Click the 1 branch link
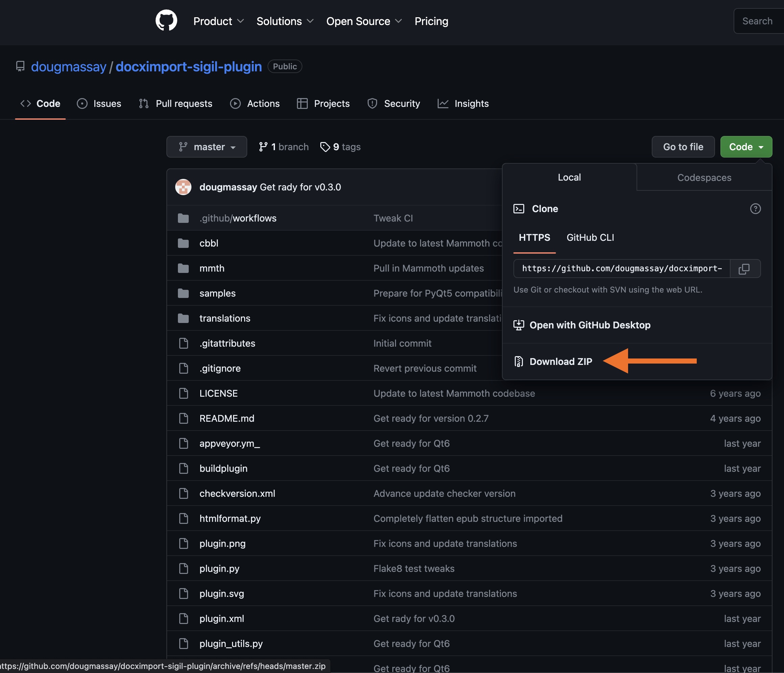784x673 pixels. point(284,147)
